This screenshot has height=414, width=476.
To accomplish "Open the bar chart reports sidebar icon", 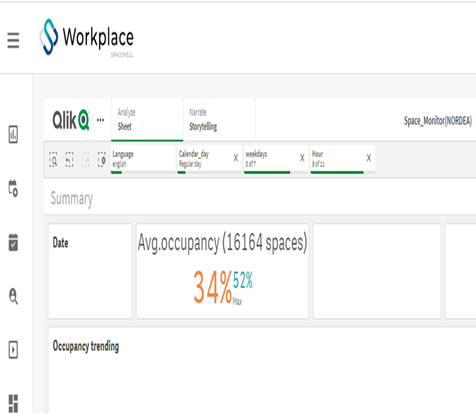I will click(13, 134).
